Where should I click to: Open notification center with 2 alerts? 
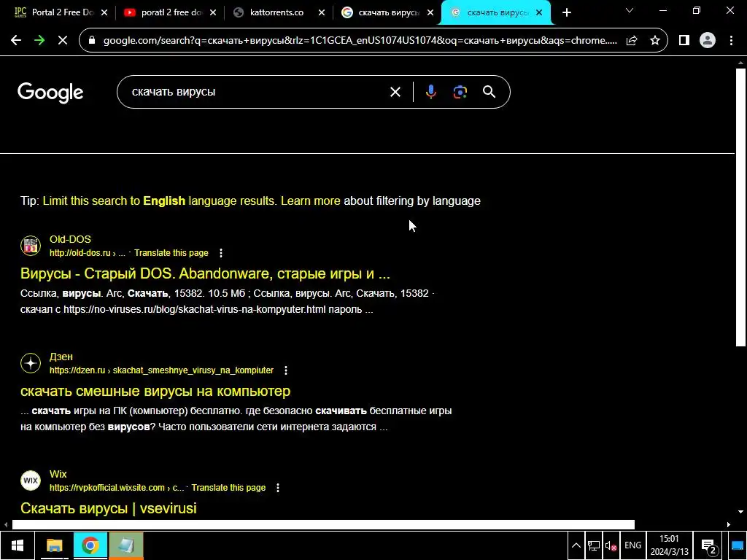709,546
